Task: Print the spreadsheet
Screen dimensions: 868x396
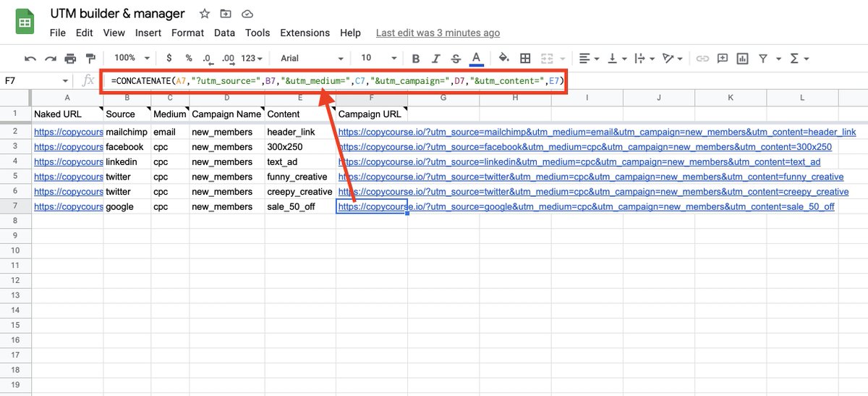Action: pos(70,58)
